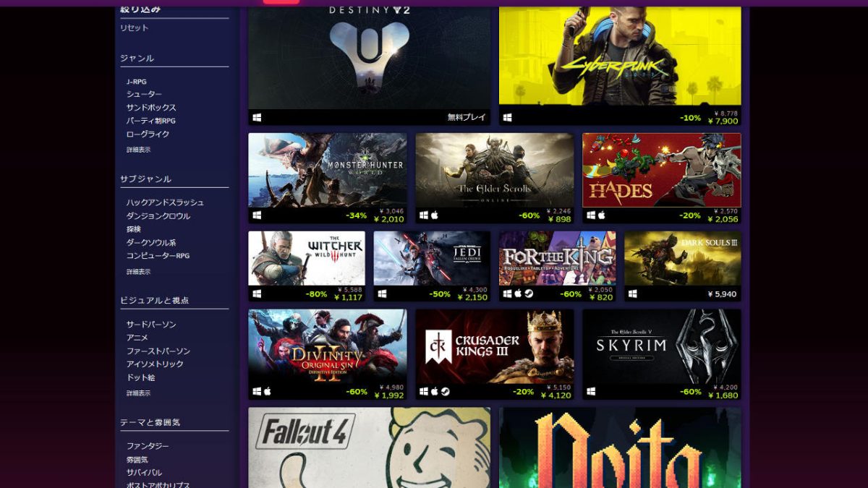Open the Monster Hunter World thumbnail
Image resolution: width=868 pixels, height=488 pixels.
(x=327, y=170)
